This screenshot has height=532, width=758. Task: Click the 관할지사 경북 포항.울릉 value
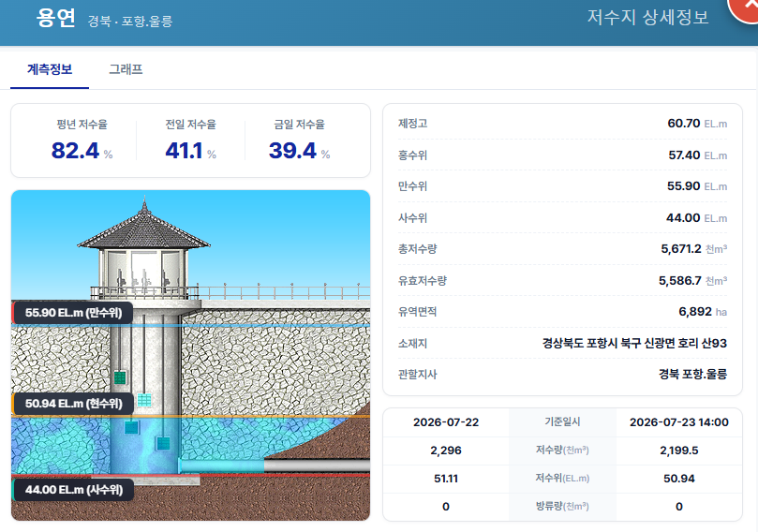pos(692,374)
